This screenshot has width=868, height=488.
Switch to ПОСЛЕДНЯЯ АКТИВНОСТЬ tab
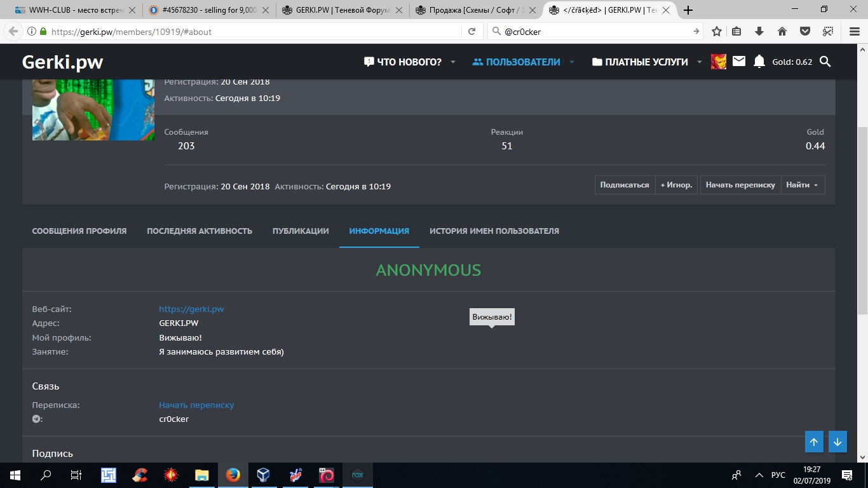pyautogui.click(x=200, y=231)
